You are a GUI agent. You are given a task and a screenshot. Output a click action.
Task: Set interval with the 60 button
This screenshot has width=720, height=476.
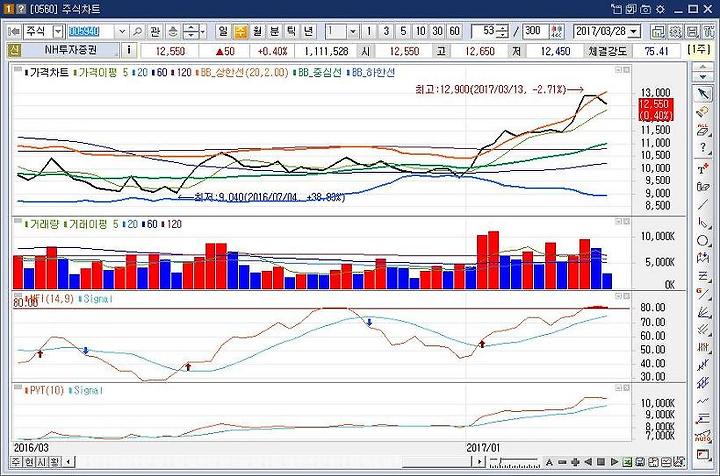tap(455, 31)
